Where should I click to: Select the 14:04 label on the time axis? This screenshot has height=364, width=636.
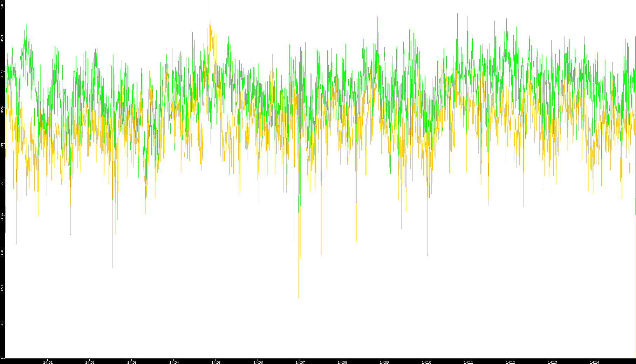click(x=174, y=362)
